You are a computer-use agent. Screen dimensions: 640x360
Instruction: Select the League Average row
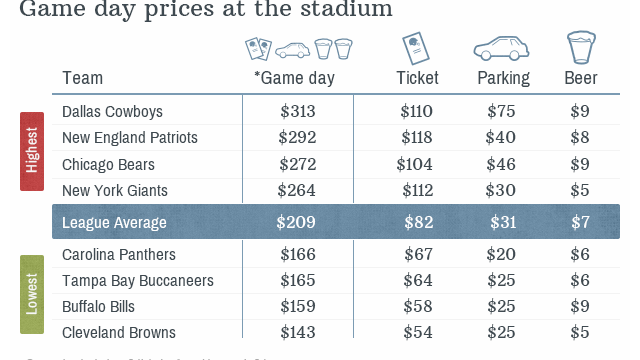[336, 222]
